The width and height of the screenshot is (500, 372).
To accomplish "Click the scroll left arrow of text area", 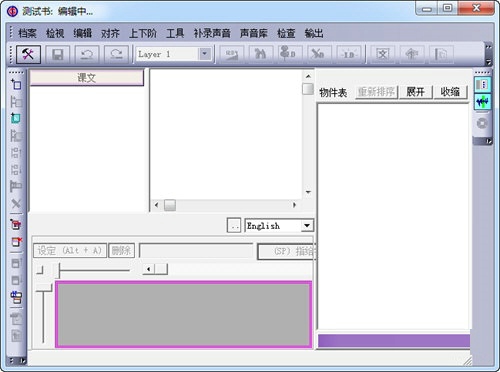I will pyautogui.click(x=156, y=205).
